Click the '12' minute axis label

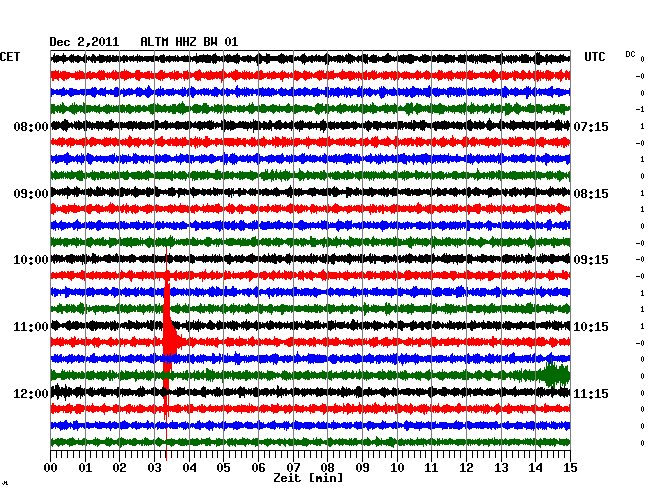(x=466, y=468)
